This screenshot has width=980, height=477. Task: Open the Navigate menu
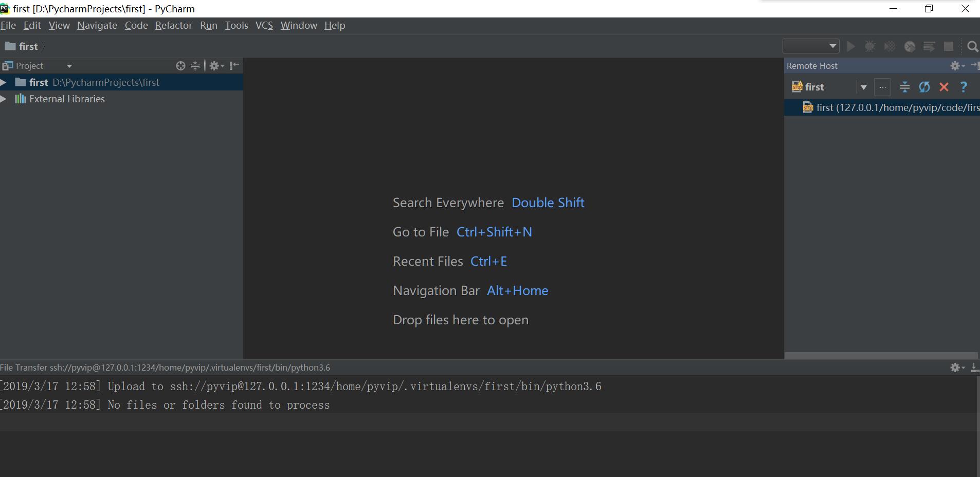pyautogui.click(x=97, y=25)
